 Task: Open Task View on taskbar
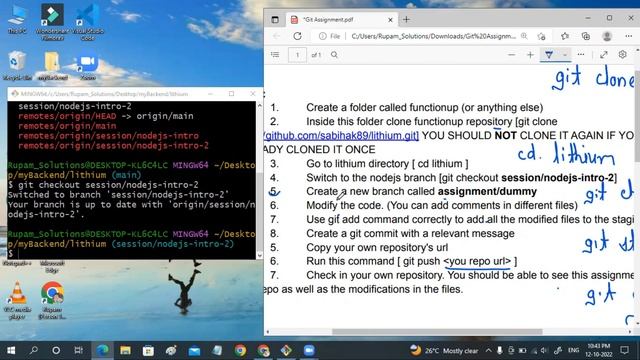[78, 350]
